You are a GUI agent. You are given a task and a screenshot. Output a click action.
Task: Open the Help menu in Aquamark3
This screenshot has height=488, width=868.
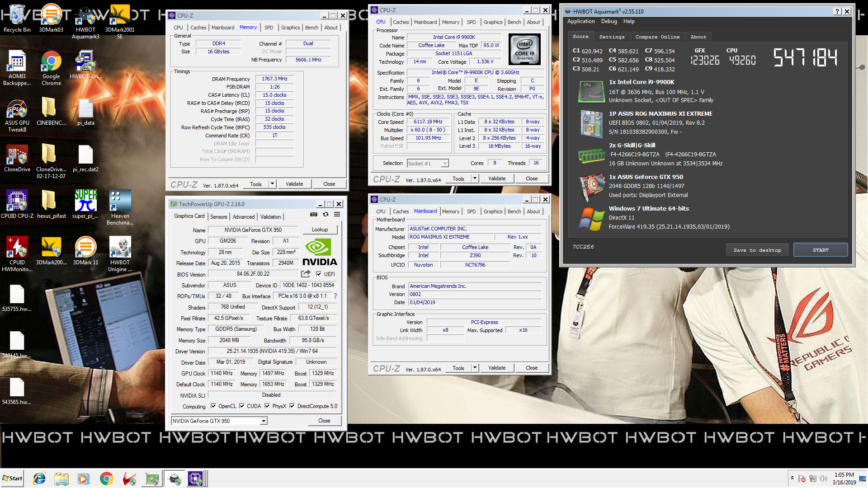629,21
